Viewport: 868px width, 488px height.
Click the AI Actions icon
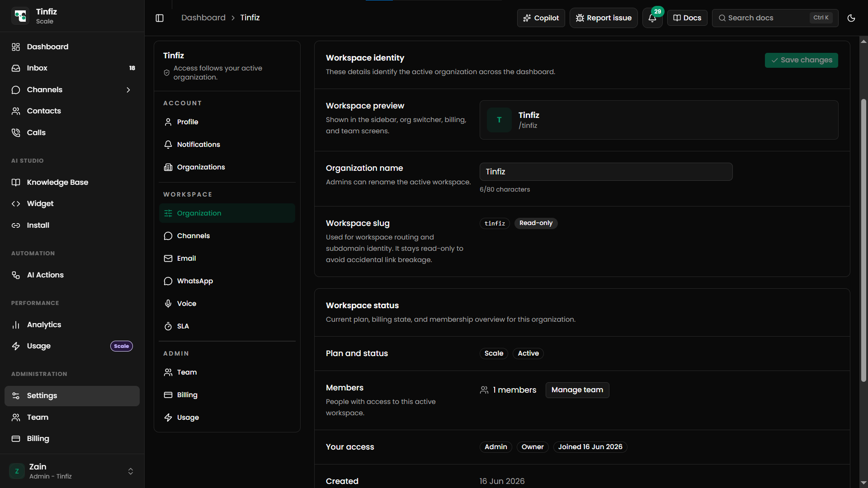tap(16, 275)
